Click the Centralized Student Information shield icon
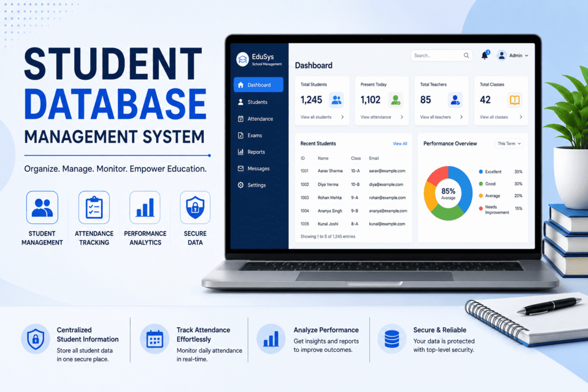The image size is (588, 392). [x=36, y=339]
